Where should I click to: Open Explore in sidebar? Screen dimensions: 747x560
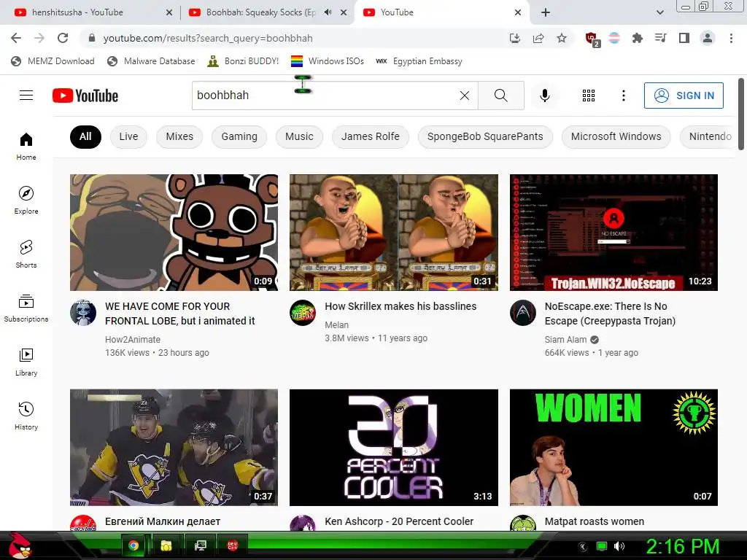pos(26,200)
